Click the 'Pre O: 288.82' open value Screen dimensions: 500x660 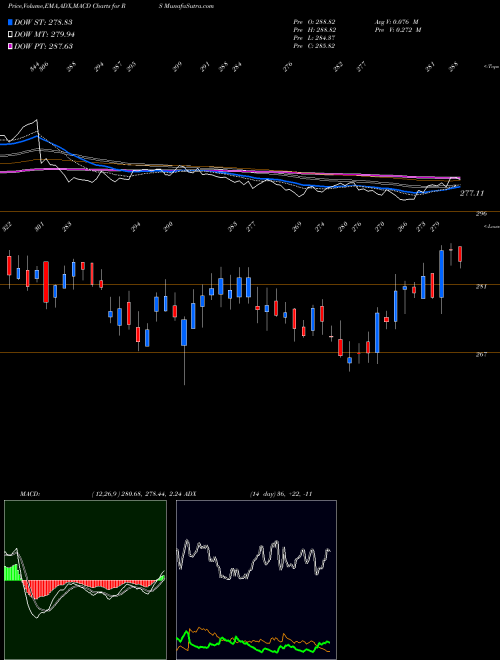coord(314,22)
